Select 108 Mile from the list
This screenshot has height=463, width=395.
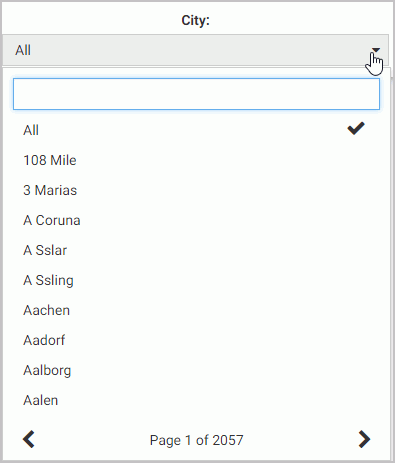(x=196, y=160)
